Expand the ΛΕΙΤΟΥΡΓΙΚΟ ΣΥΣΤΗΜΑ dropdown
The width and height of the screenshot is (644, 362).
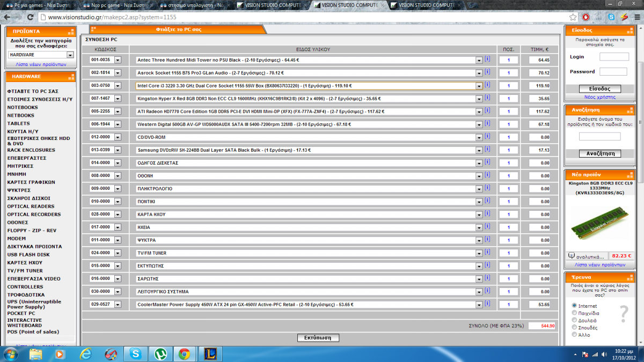point(479,292)
